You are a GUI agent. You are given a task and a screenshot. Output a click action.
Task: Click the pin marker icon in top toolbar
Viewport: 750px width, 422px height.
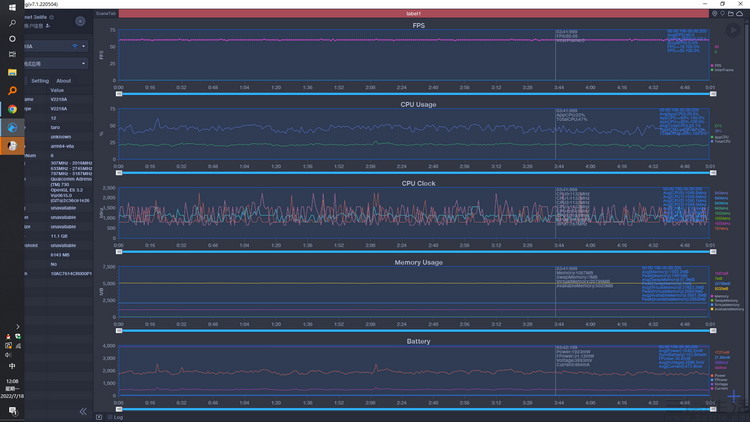723,14
